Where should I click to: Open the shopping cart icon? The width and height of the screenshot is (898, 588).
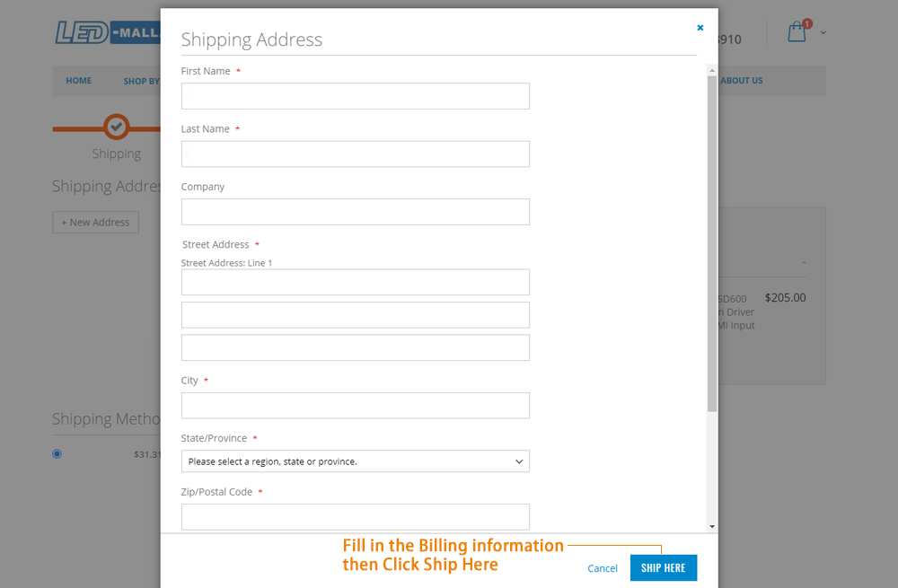pos(797,31)
